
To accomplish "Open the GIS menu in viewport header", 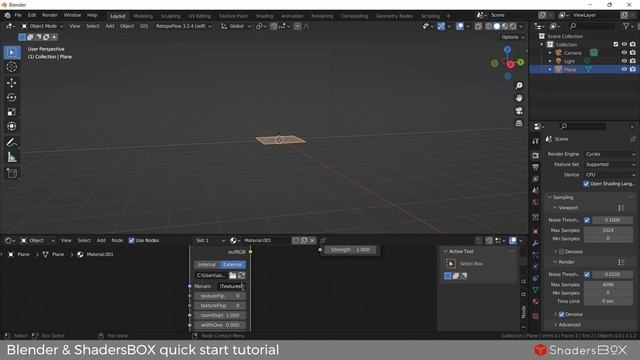I will point(144,26).
